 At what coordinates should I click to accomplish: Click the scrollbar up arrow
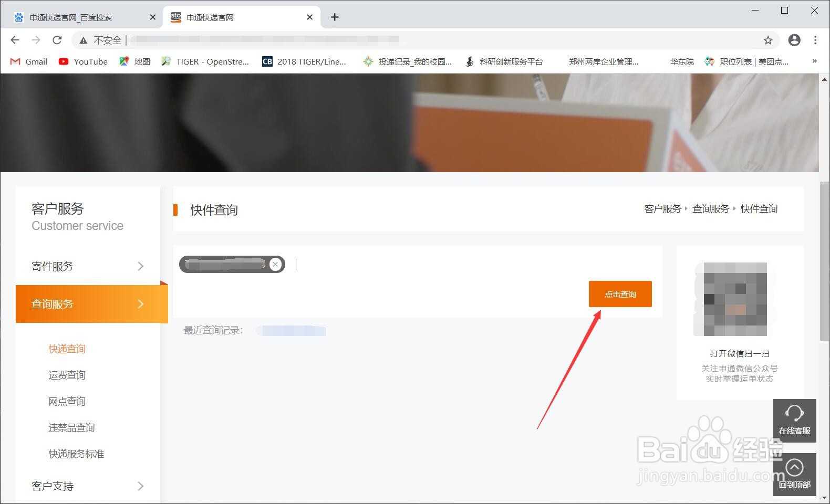[824, 79]
